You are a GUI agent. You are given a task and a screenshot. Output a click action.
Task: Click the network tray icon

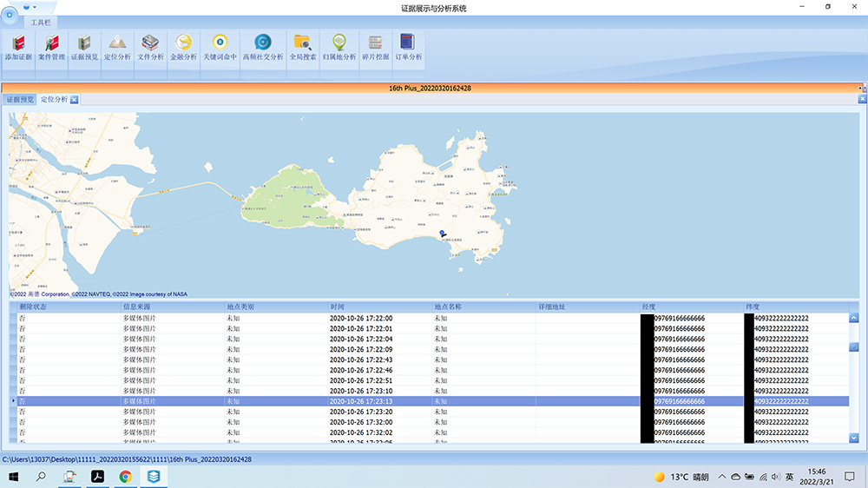point(763,477)
